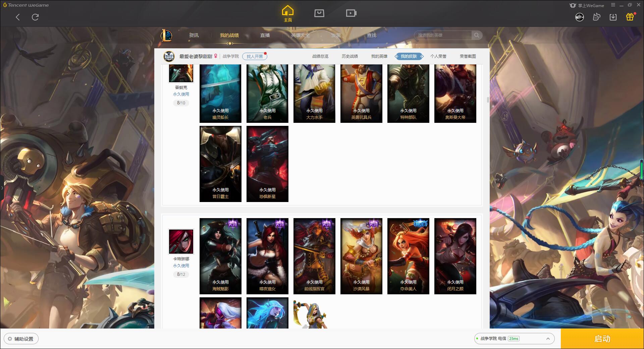Viewport: 644px width, 349px height.
Task: Refresh the page with the reload icon
Action: point(35,17)
